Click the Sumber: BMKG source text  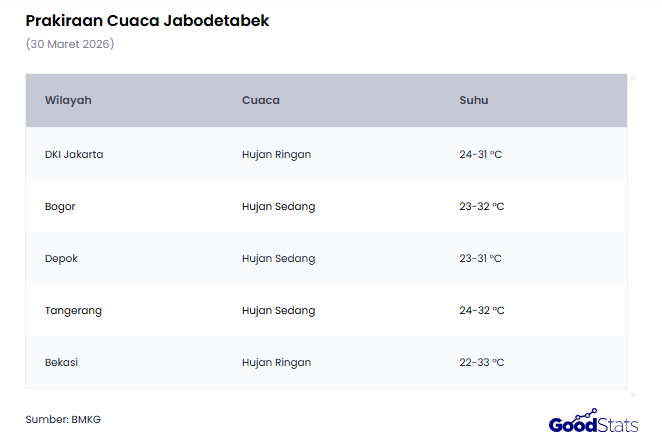[63, 419]
